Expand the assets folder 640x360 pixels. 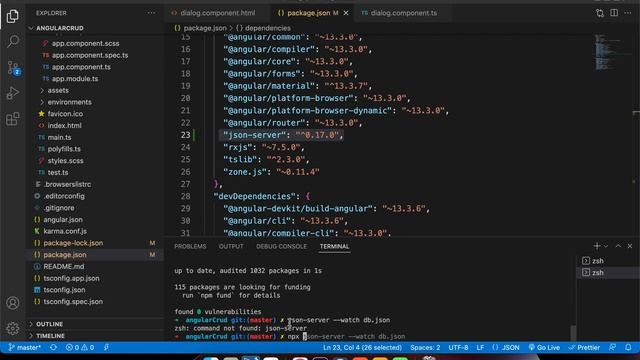[58, 90]
